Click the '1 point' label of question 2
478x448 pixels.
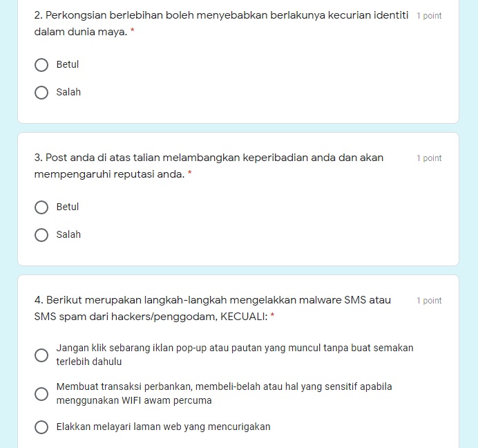[x=429, y=16]
